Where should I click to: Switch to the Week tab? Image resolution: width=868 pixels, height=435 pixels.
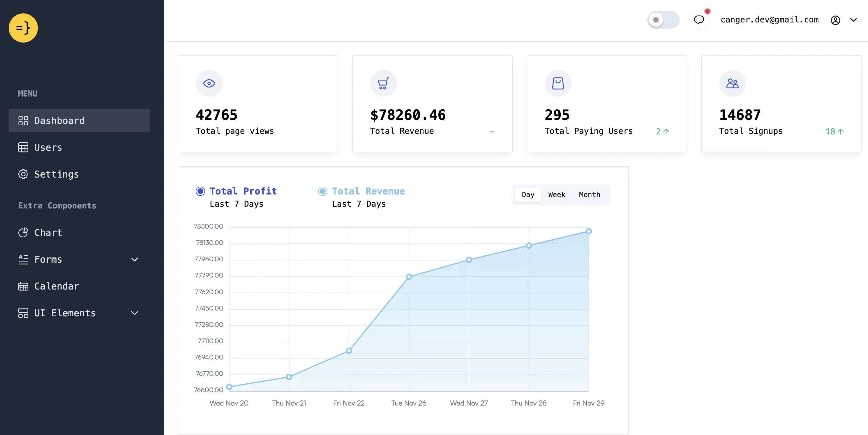tap(557, 194)
